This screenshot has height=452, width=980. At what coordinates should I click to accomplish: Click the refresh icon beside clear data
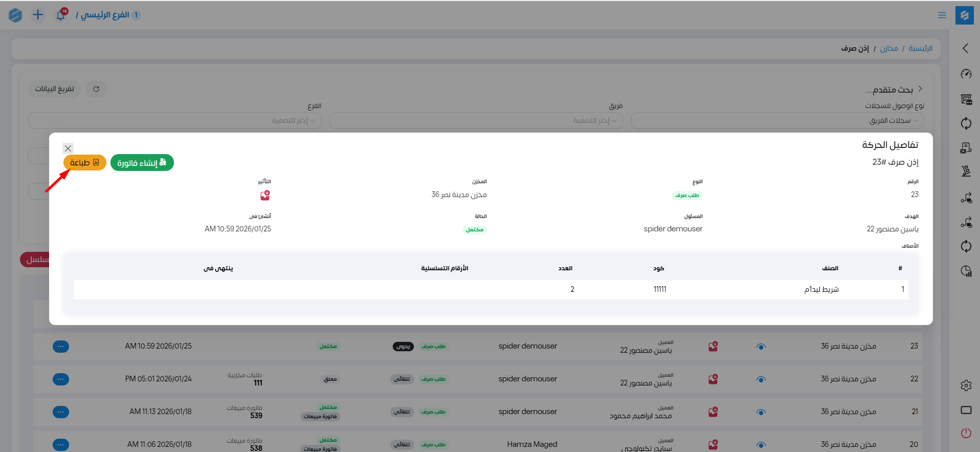[96, 89]
